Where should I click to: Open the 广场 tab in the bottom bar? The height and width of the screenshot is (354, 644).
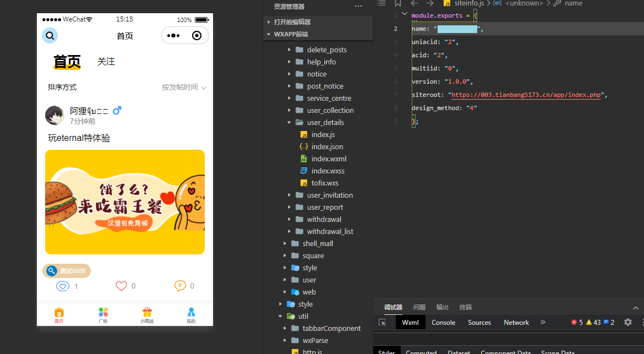point(103,315)
